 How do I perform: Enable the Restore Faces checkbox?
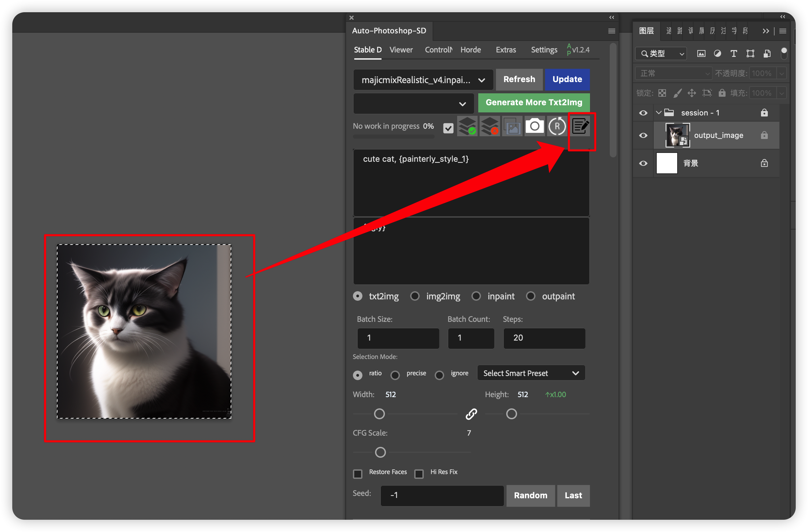tap(357, 474)
